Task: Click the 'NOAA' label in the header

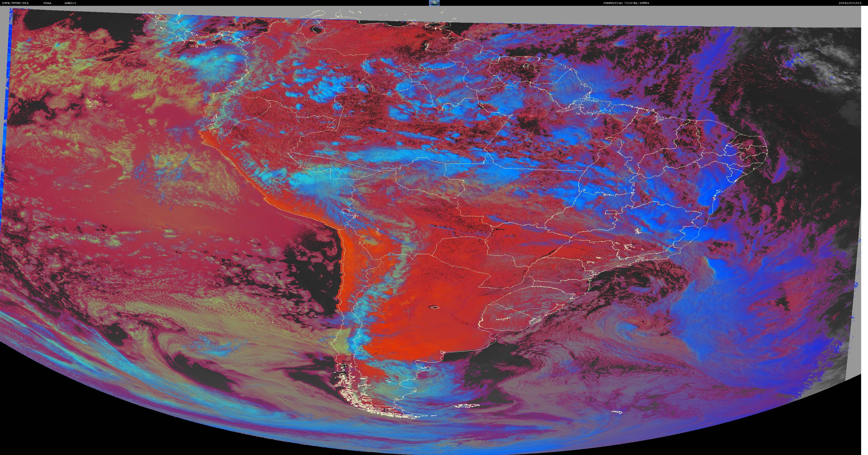Action: [x=48, y=3]
